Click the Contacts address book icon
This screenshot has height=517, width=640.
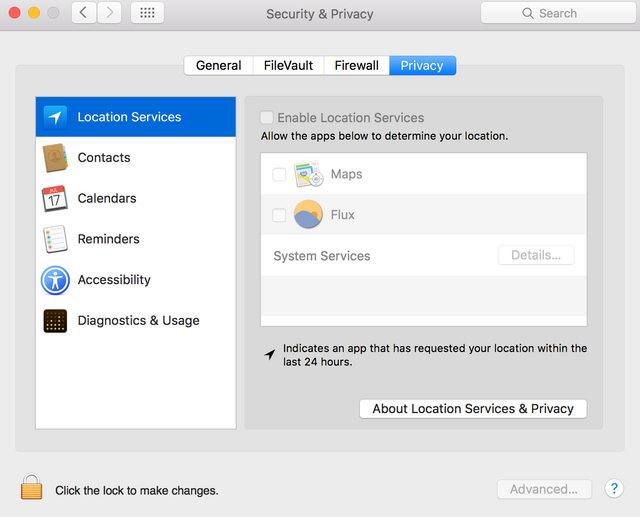[55, 158]
